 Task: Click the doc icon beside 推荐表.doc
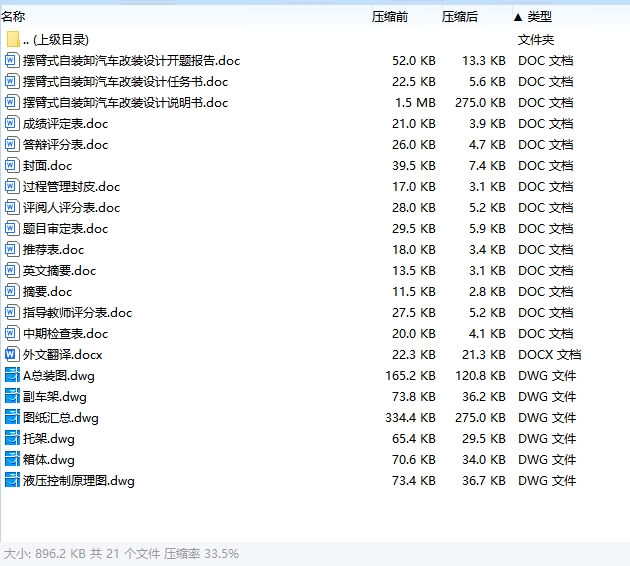12,249
